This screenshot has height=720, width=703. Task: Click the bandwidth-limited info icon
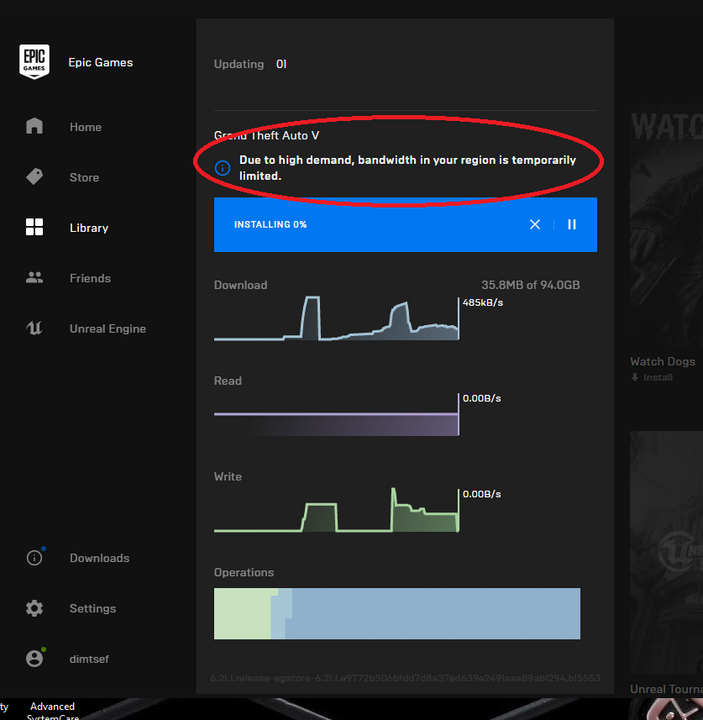click(x=223, y=168)
